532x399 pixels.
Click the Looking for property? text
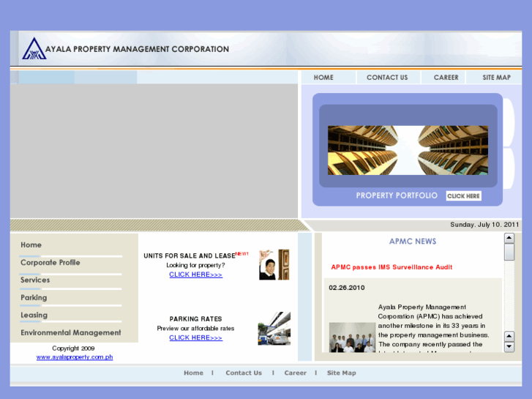195,265
